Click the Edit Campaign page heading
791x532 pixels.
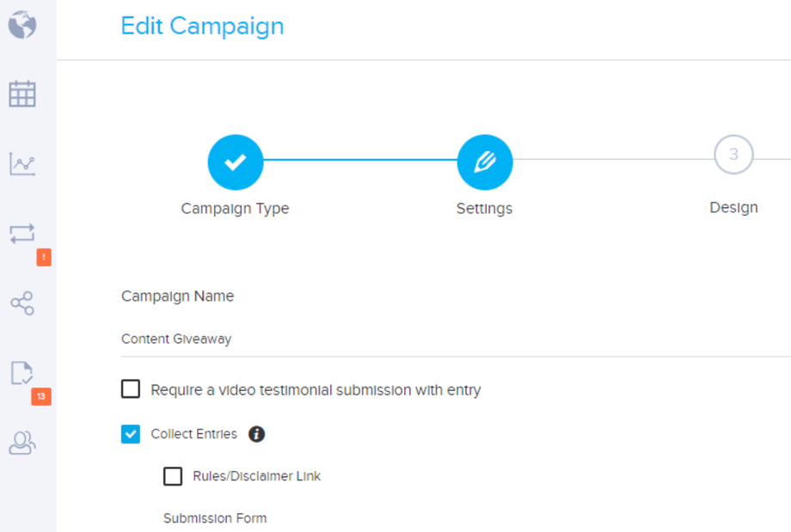click(202, 26)
